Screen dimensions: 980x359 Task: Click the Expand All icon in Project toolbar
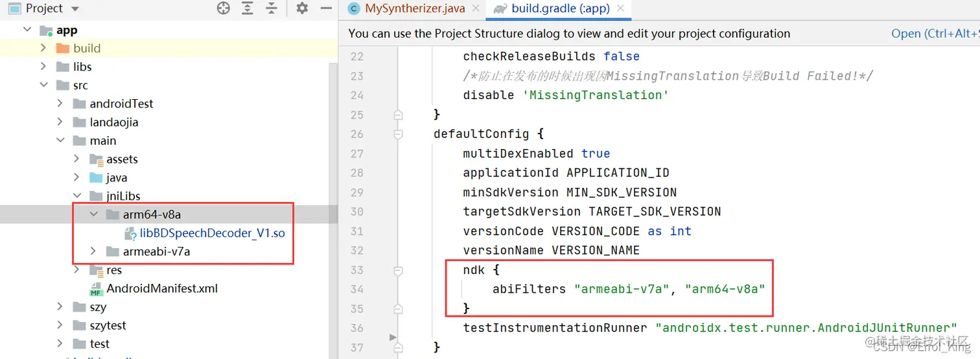click(x=248, y=8)
